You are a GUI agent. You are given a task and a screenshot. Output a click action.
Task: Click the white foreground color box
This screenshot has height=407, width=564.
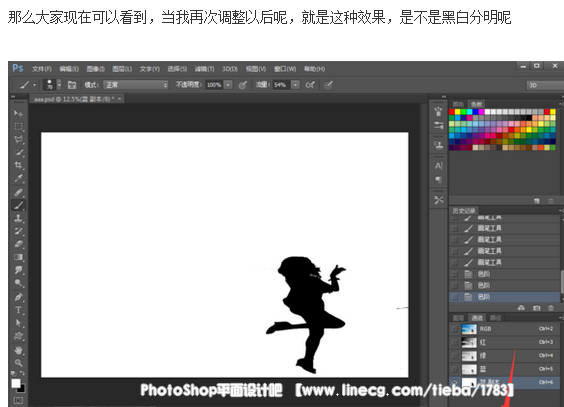pyautogui.click(x=16, y=383)
